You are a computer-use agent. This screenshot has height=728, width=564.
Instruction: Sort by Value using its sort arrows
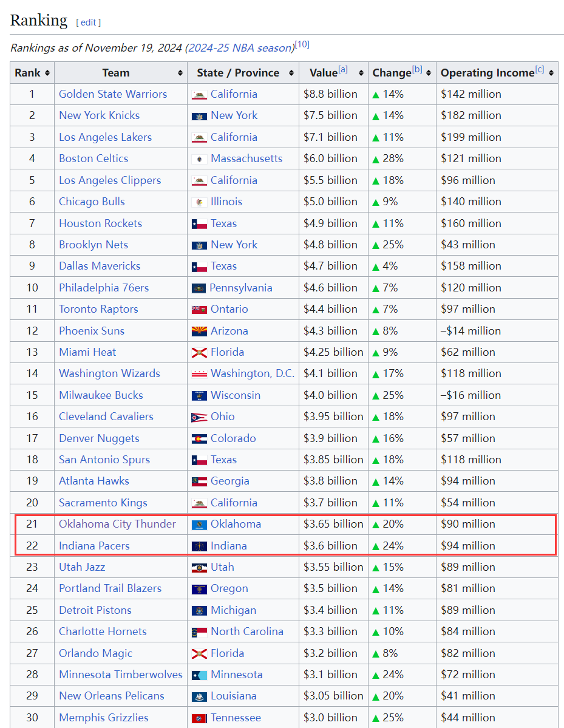(361, 73)
